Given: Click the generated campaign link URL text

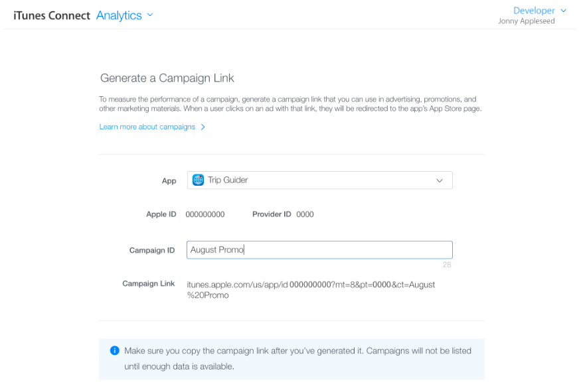Looking at the screenshot, I should click(x=311, y=290).
